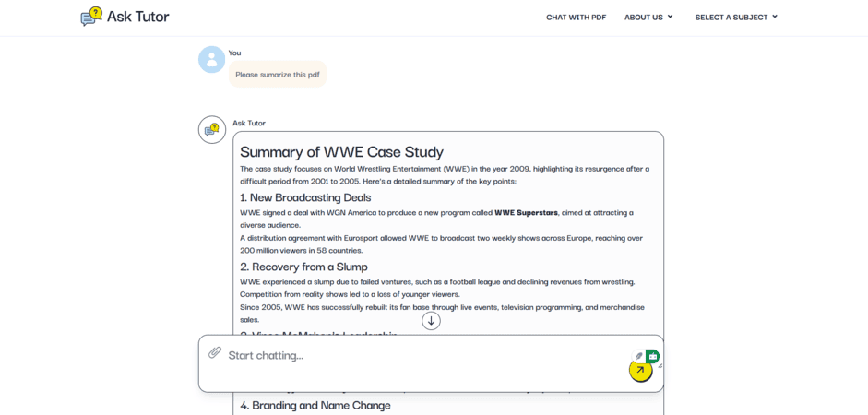The width and height of the screenshot is (868, 415).
Task: Click the Recovery from a Slump heading
Action: 303,267
